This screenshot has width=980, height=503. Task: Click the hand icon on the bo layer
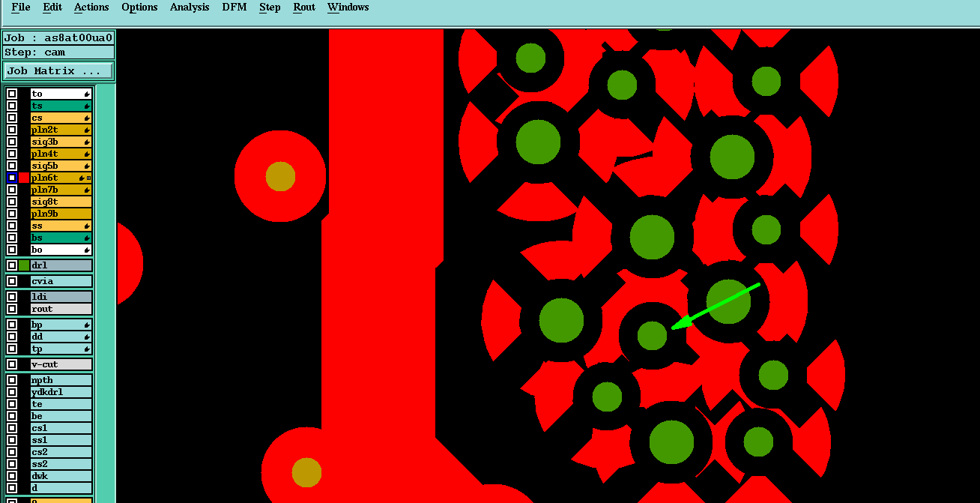click(x=87, y=250)
